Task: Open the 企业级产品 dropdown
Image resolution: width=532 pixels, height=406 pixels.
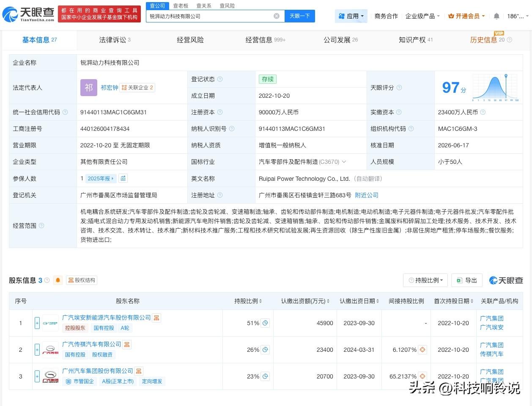Action: pyautogui.click(x=422, y=16)
